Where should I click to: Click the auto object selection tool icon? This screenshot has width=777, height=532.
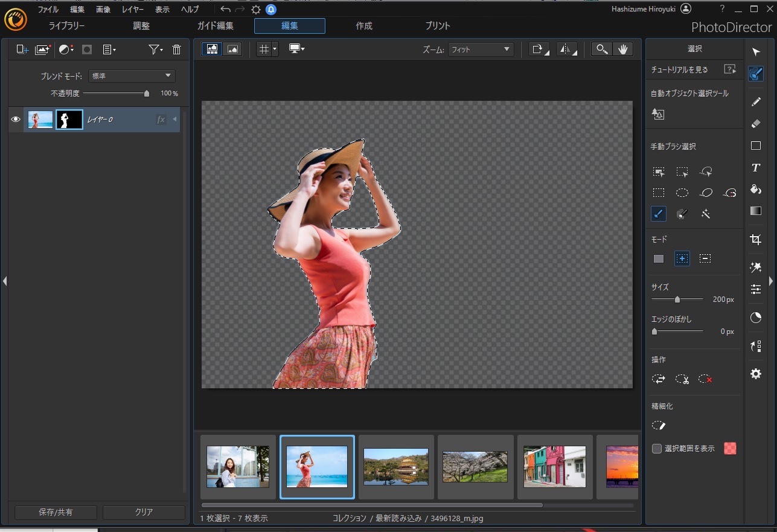658,114
